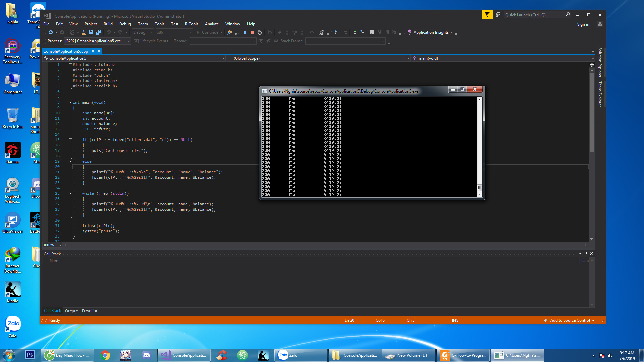Screen dimensions: 644x362
Task: Click the Save All icon
Action: (x=99, y=32)
